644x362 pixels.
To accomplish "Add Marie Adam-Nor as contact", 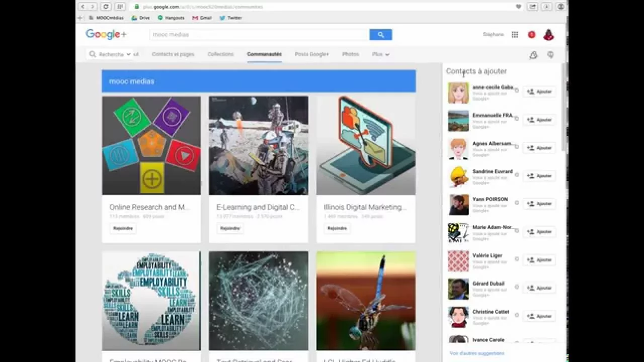I will pyautogui.click(x=539, y=232).
